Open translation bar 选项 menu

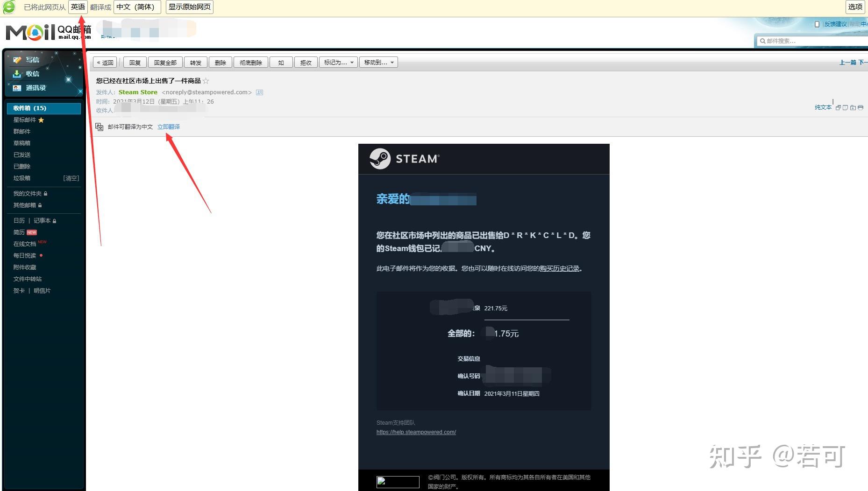[855, 7]
